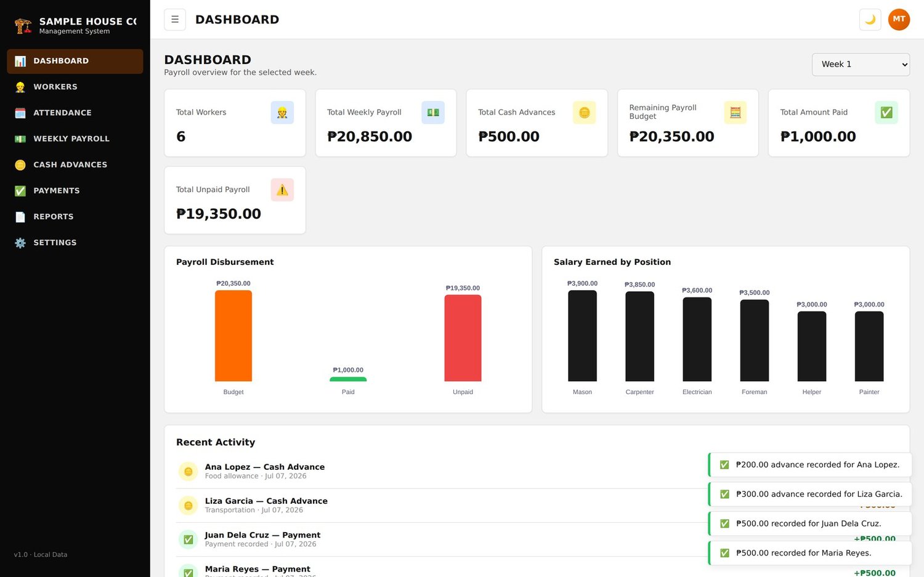
Task: Open the Cash Advances section
Action: point(75,164)
